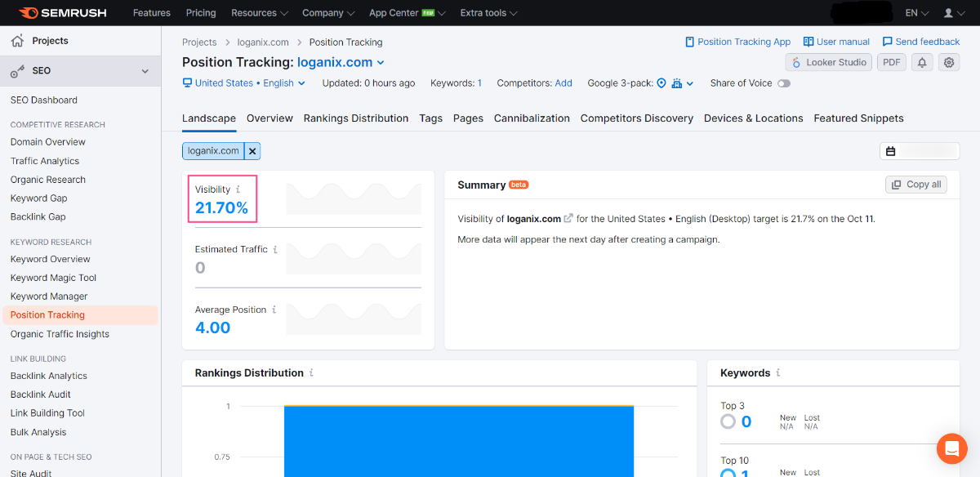Viewport: 980px width, 477px height.
Task: Open Organic Traffic Insights in sidebar
Action: [x=60, y=334]
